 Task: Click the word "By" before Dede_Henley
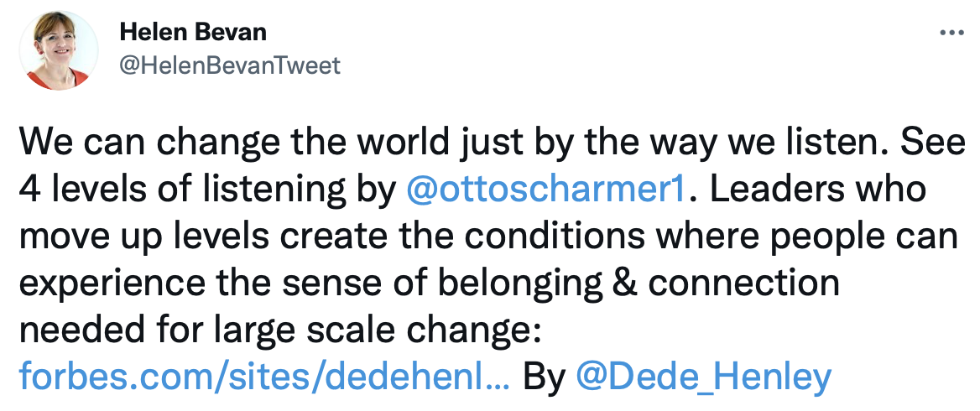click(x=544, y=377)
